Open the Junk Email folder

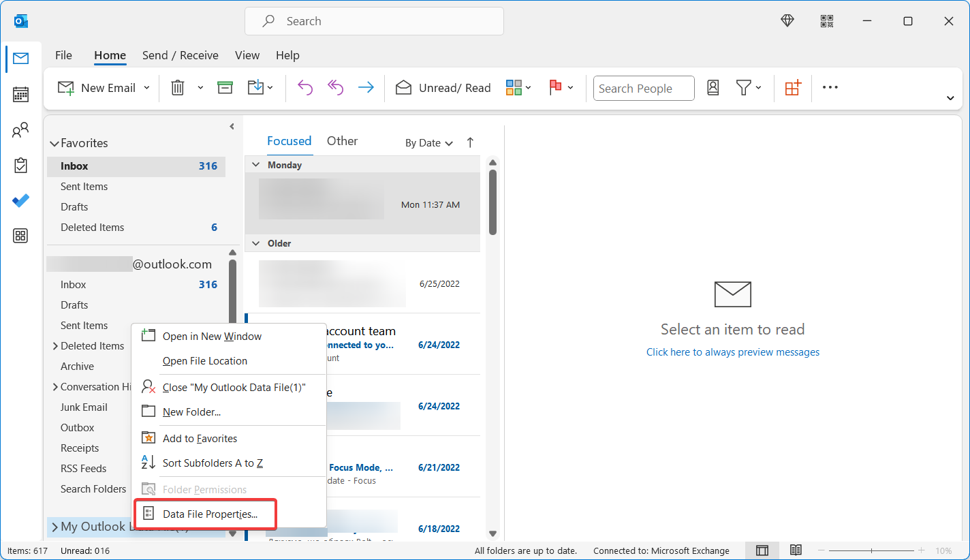[x=84, y=407]
